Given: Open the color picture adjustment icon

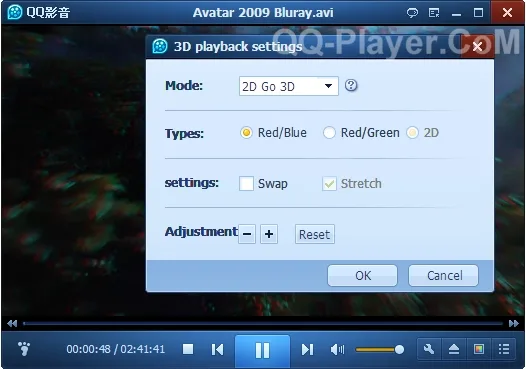Looking at the screenshot, I should click(x=479, y=349).
